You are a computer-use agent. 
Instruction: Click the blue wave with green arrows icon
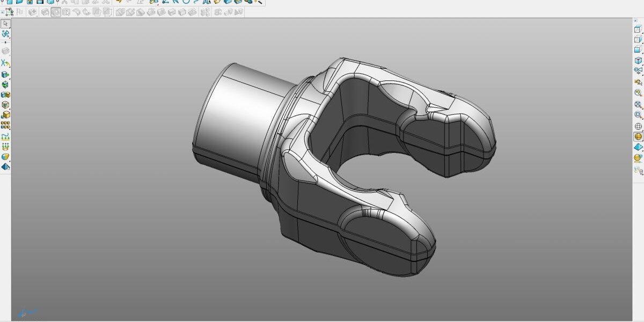pos(5,136)
